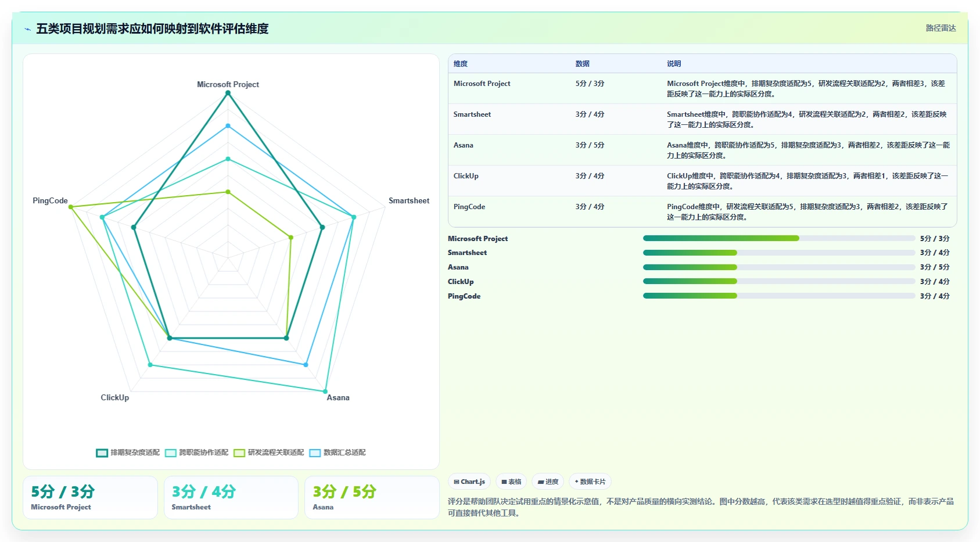Click the 数据 column header
The width and height of the screenshot is (980, 542).
click(x=583, y=64)
